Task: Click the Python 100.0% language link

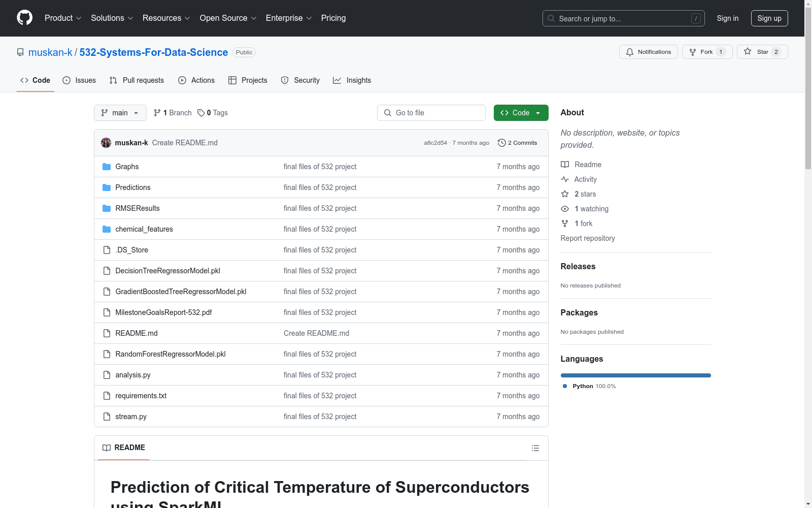Action: pos(590,386)
